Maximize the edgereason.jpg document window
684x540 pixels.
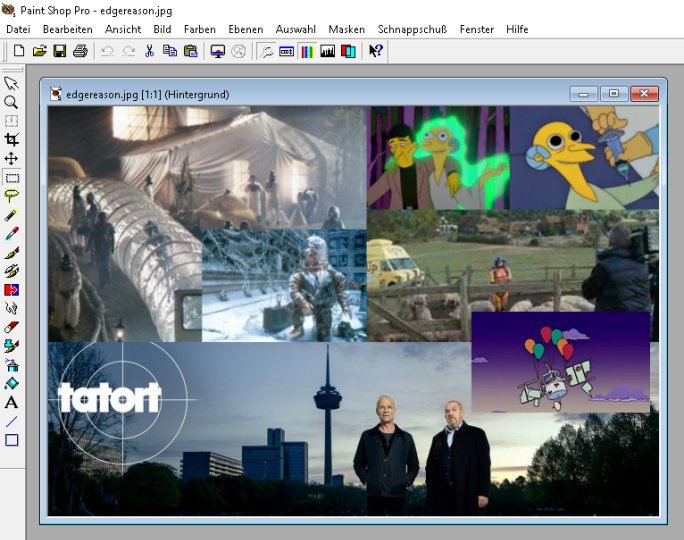[x=614, y=94]
